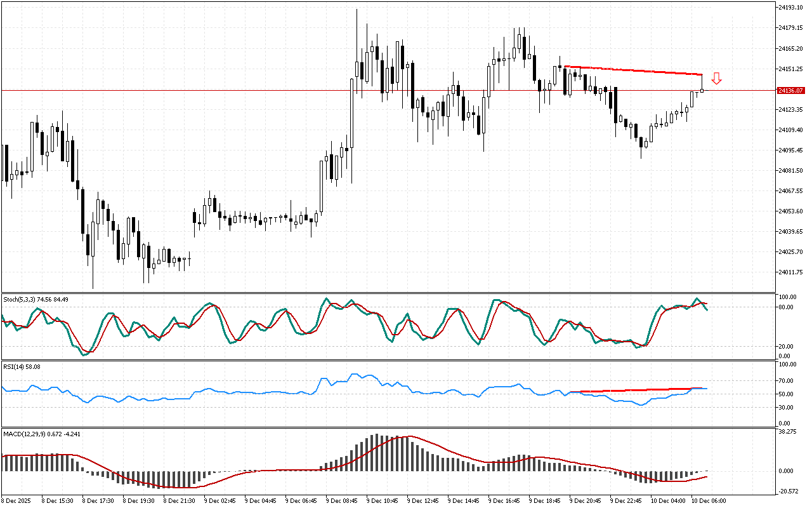Click the Stochastic 80.00 level label
812x508 pixels.
pyautogui.click(x=787, y=307)
